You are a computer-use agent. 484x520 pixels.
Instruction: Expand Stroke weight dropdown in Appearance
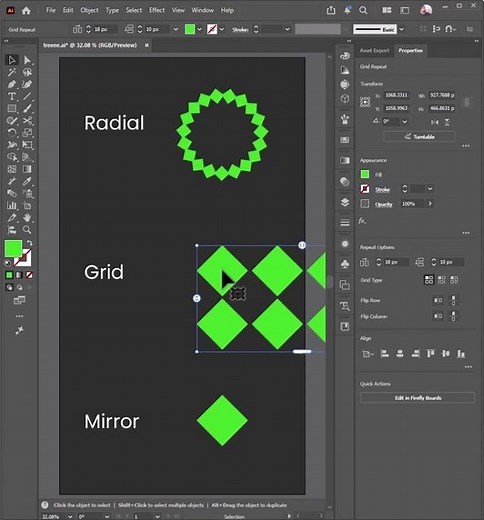(x=430, y=189)
